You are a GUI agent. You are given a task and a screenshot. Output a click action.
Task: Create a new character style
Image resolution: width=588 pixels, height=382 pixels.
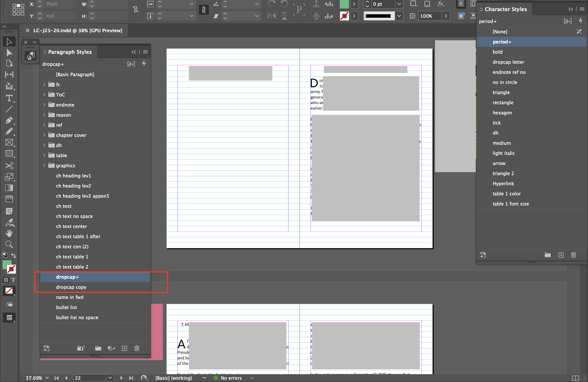pyautogui.click(x=561, y=255)
